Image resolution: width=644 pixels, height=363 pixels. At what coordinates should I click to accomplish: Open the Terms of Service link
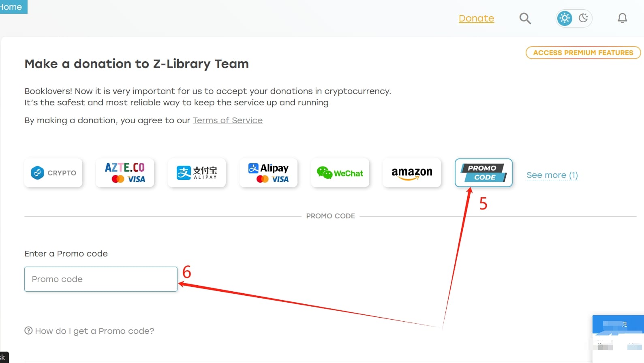coord(228,120)
